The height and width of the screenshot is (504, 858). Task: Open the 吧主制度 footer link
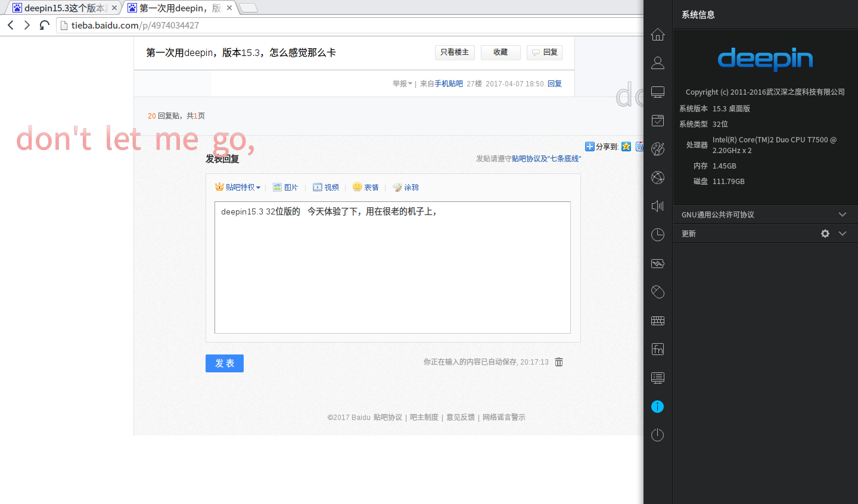pos(424,417)
